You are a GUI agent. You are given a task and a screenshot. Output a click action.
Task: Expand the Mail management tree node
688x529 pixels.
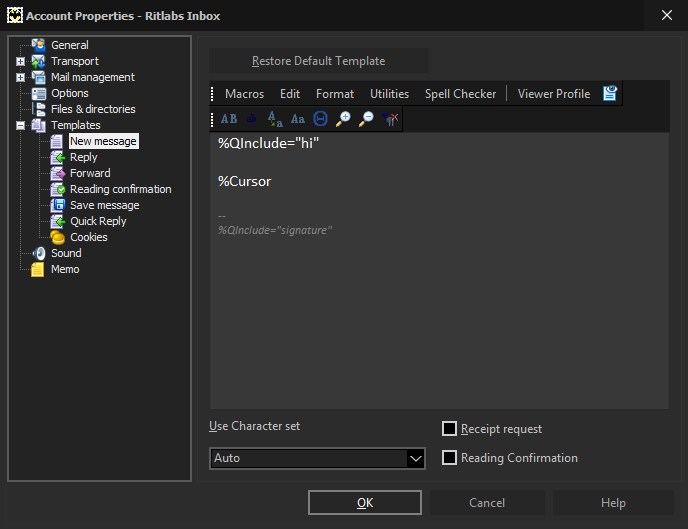point(20,78)
